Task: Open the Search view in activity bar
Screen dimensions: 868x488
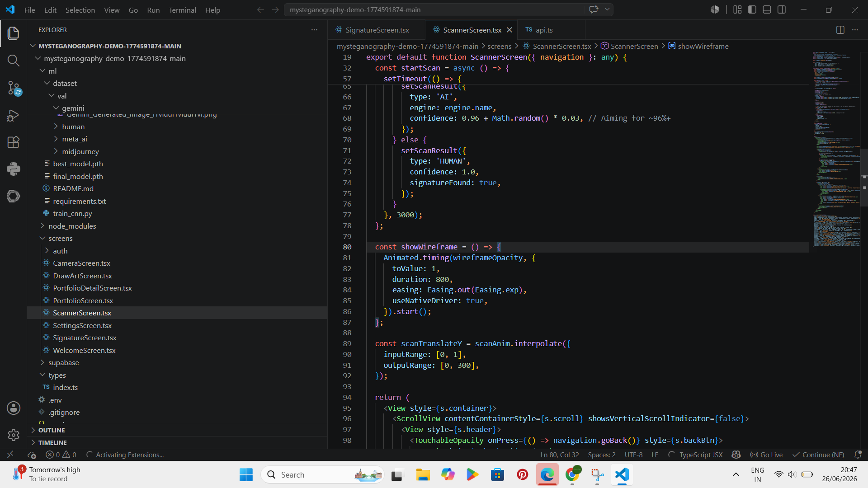Action: [x=14, y=61]
